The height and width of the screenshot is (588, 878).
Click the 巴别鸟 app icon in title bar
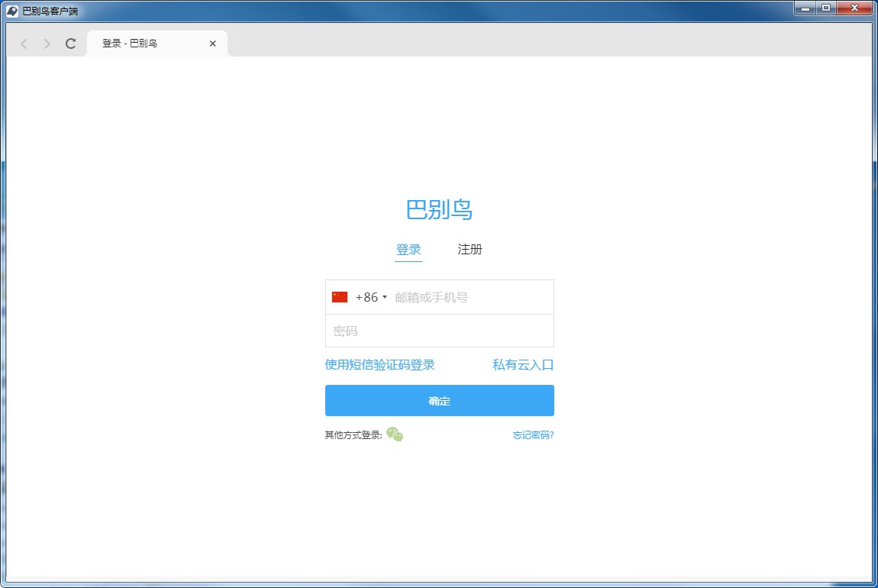(x=12, y=11)
